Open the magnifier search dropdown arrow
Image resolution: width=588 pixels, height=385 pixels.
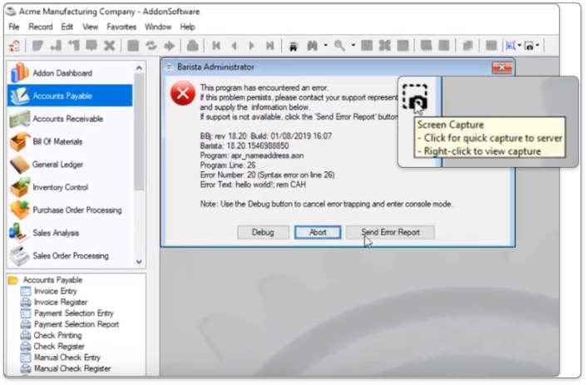click(353, 46)
